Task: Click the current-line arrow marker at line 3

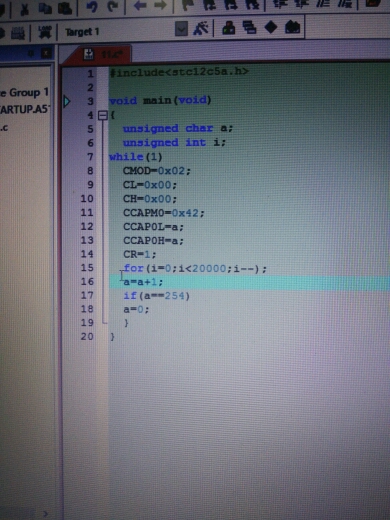Action: 67,101
